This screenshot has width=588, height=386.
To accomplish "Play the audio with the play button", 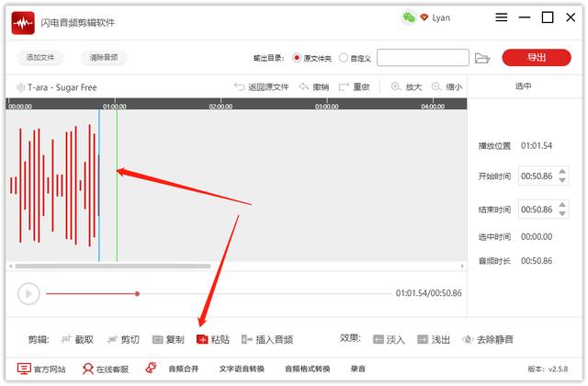I will [28, 294].
